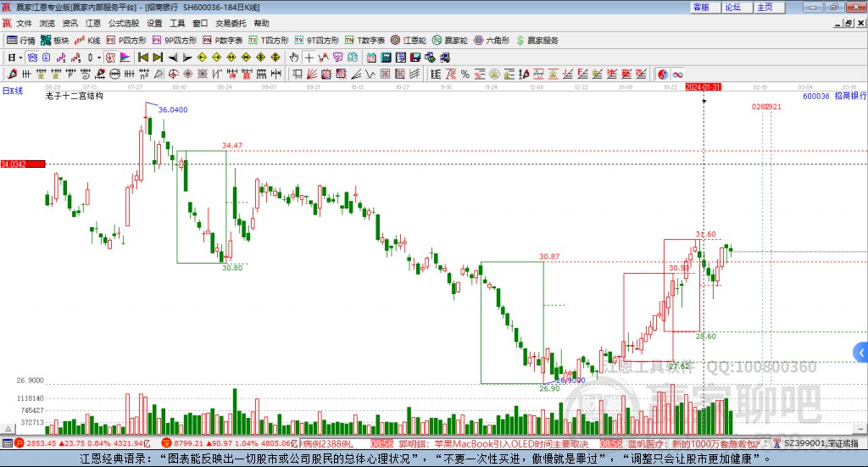Select the red pencil drawing tool
Viewport: 868px width, 467px height.
coord(12,74)
